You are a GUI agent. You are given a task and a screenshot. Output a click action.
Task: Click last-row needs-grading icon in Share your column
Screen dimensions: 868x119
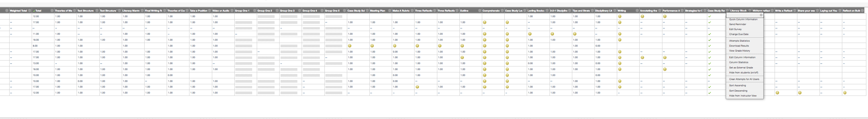pyautogui.click(x=800, y=93)
